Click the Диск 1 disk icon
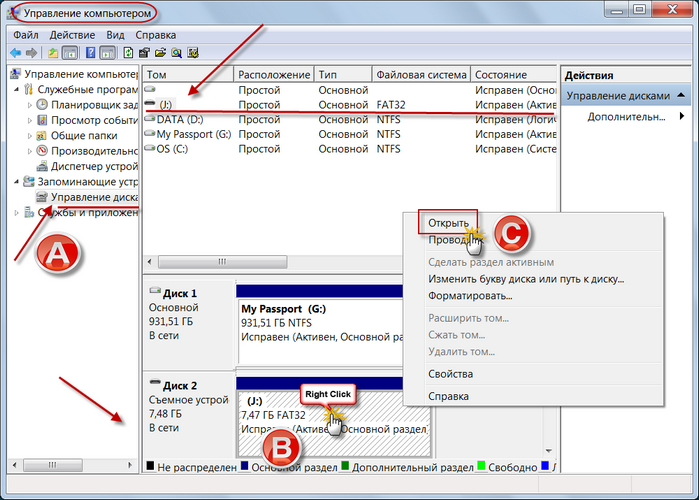The height and width of the screenshot is (500, 699). click(x=155, y=291)
